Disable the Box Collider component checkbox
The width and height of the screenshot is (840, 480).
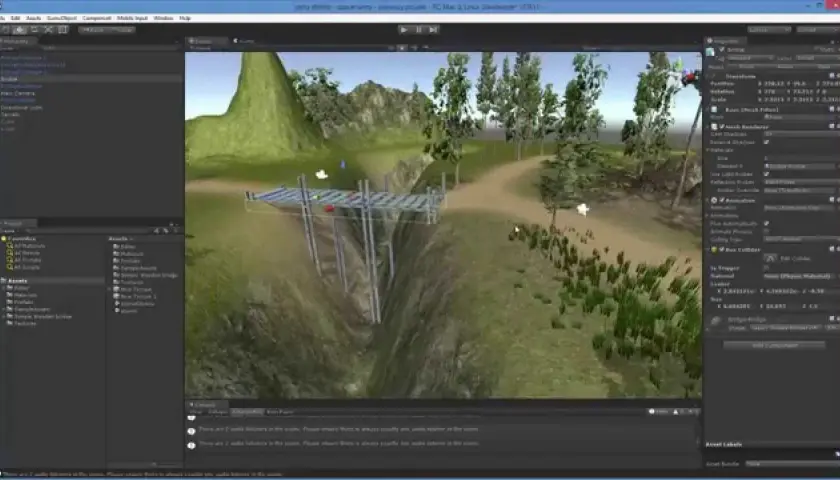tap(722, 250)
